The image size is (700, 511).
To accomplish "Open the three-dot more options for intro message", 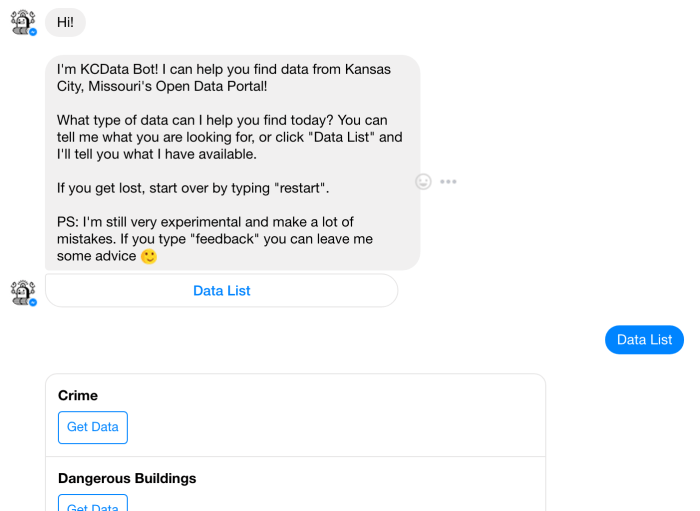I will point(448,181).
